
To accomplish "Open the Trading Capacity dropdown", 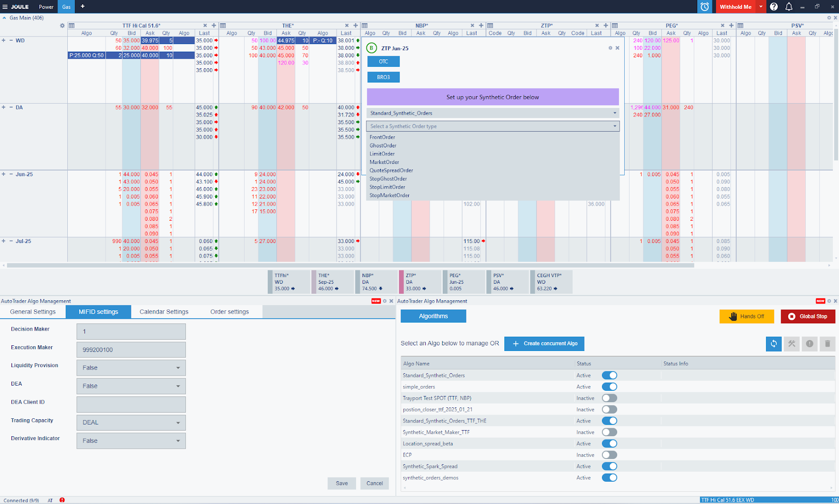I will [131, 423].
